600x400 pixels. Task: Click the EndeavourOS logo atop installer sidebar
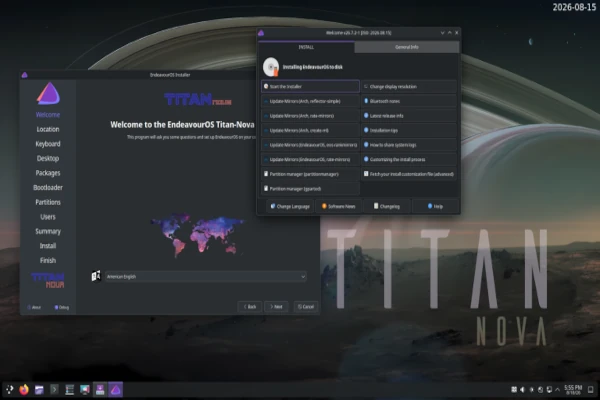click(x=48, y=93)
